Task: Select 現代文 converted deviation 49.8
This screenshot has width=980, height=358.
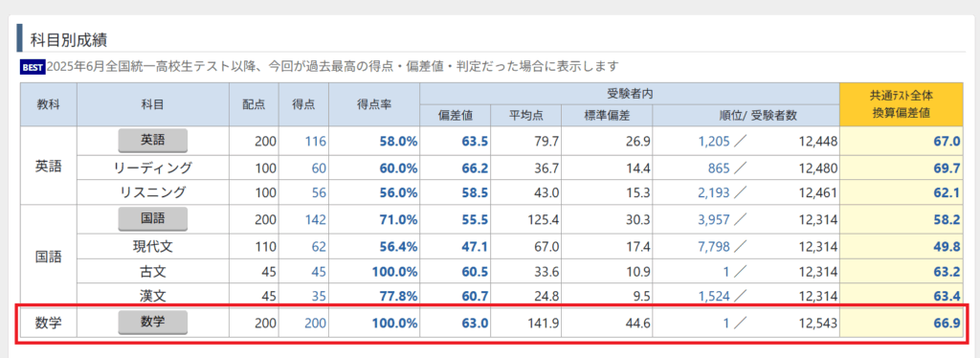Action: pyautogui.click(x=947, y=246)
